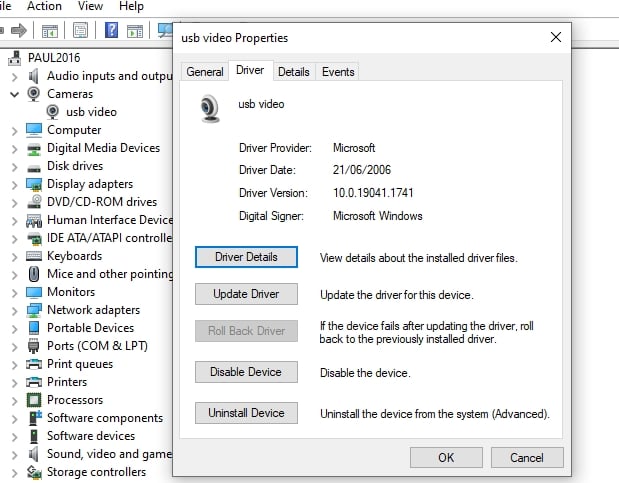619x483 pixels.
Task: Expand the Keyboards node
Action: 15,257
